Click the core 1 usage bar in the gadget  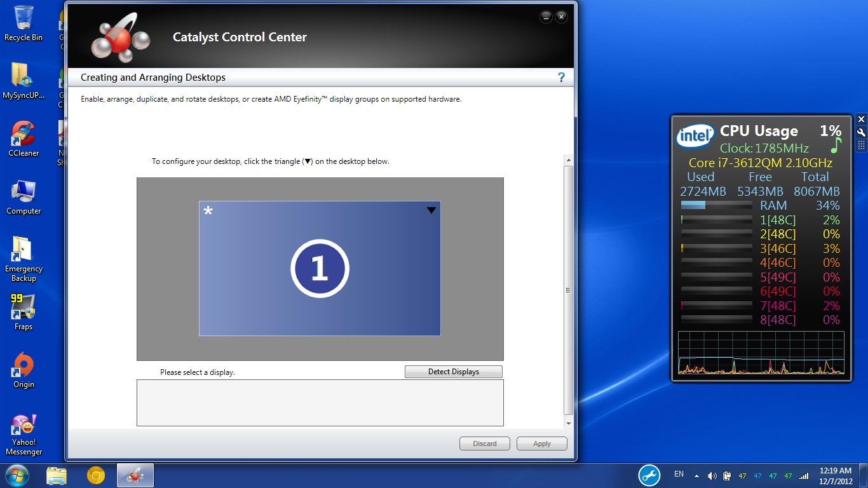point(717,220)
